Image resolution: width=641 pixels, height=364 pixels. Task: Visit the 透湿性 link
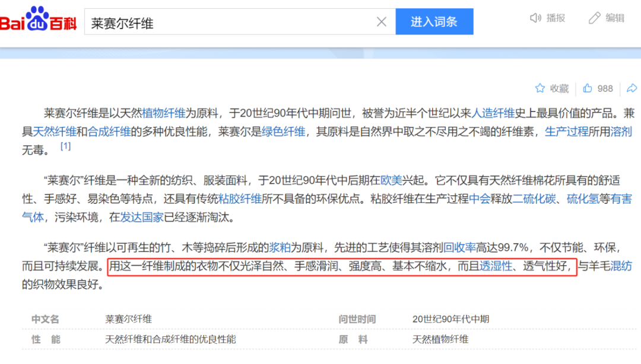[496, 266]
